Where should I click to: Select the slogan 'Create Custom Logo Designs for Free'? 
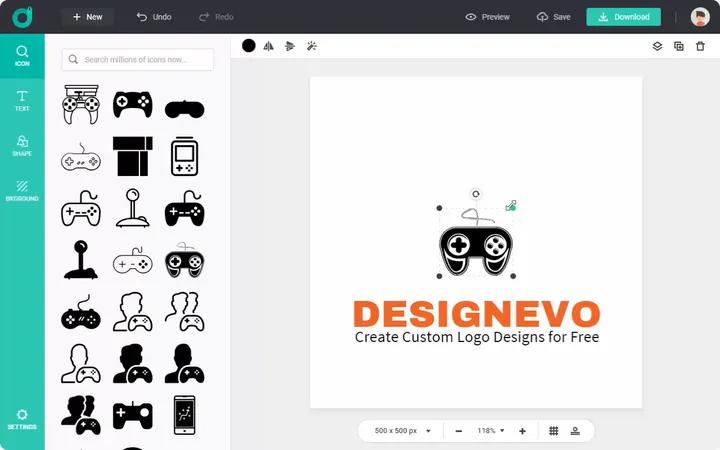click(x=477, y=337)
